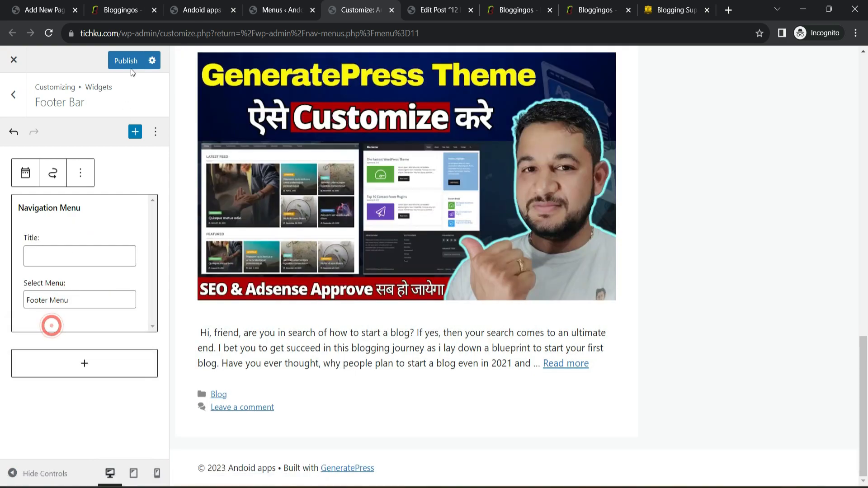Click the Widgets breadcrumb text
The image size is (868, 488).
(99, 87)
